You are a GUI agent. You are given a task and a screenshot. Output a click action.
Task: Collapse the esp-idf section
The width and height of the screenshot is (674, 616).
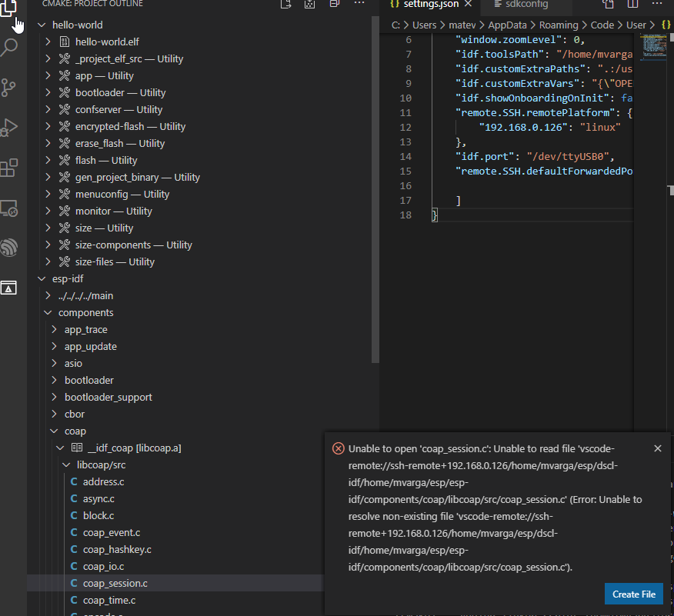[x=42, y=278]
